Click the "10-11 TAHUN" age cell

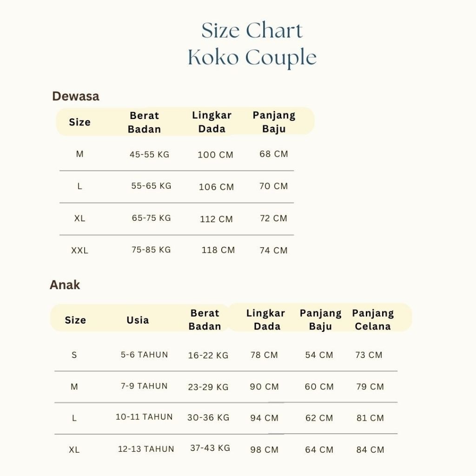tap(144, 417)
